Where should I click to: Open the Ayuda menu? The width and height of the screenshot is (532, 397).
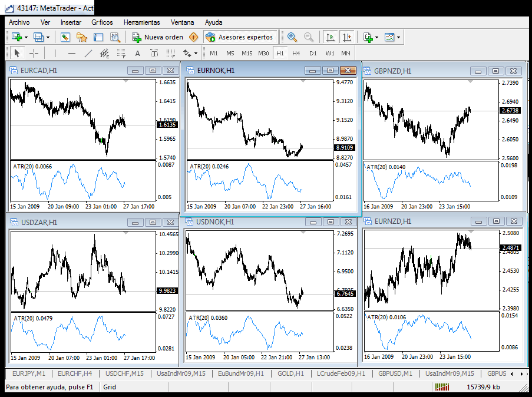pyautogui.click(x=213, y=22)
